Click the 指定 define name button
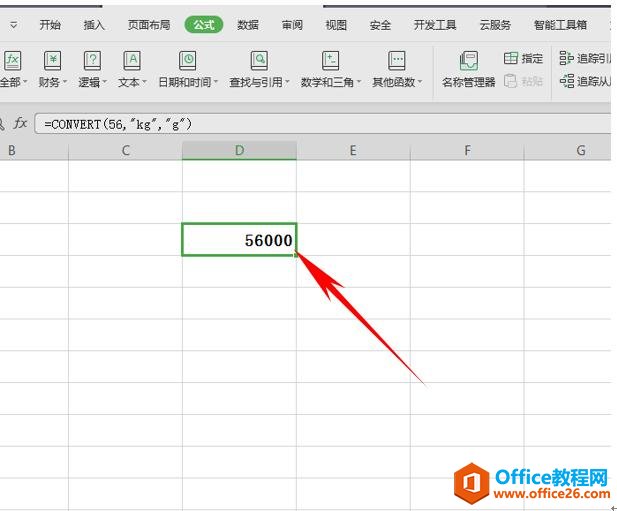This screenshot has width=617, height=511. pyautogui.click(x=523, y=59)
